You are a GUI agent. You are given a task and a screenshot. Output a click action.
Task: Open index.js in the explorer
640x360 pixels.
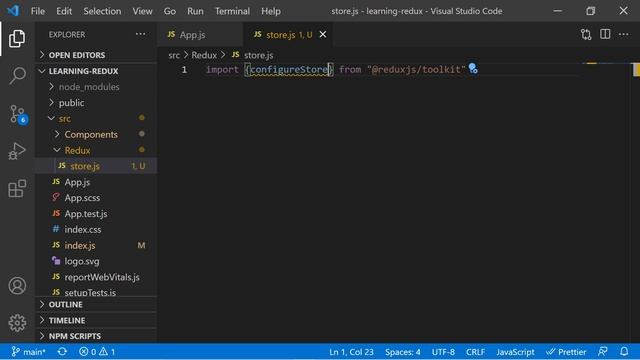coord(96,245)
